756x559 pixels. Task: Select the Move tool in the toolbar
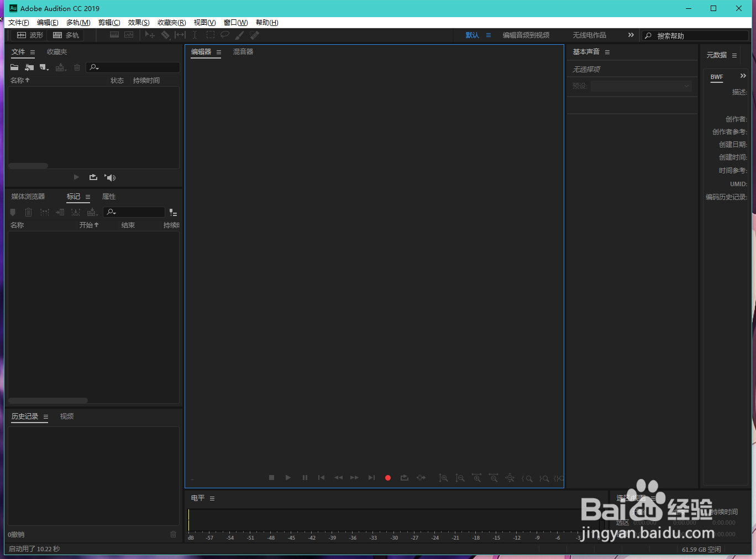150,35
